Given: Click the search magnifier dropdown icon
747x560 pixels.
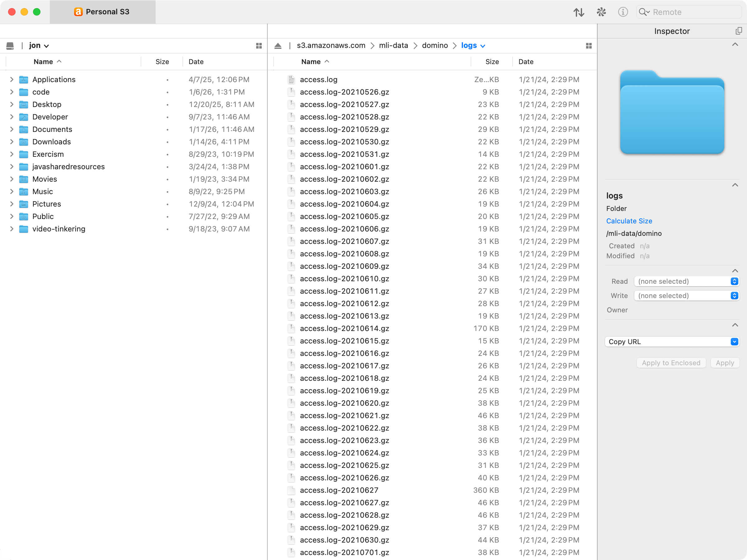Looking at the screenshot, I should pyautogui.click(x=644, y=12).
